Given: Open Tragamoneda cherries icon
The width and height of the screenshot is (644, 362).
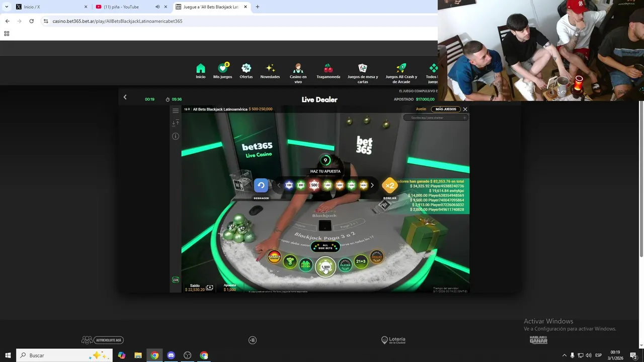Looking at the screenshot, I should pyautogui.click(x=328, y=68).
